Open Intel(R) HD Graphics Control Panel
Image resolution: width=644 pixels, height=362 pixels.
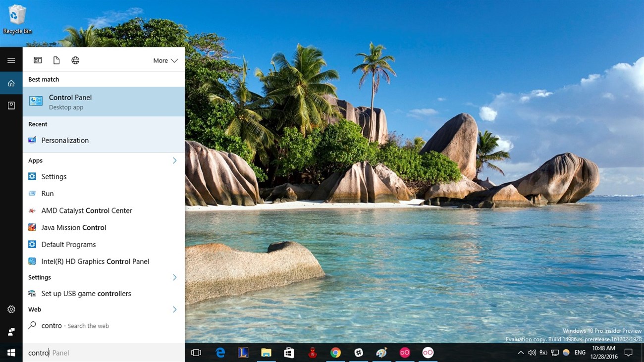click(104, 261)
